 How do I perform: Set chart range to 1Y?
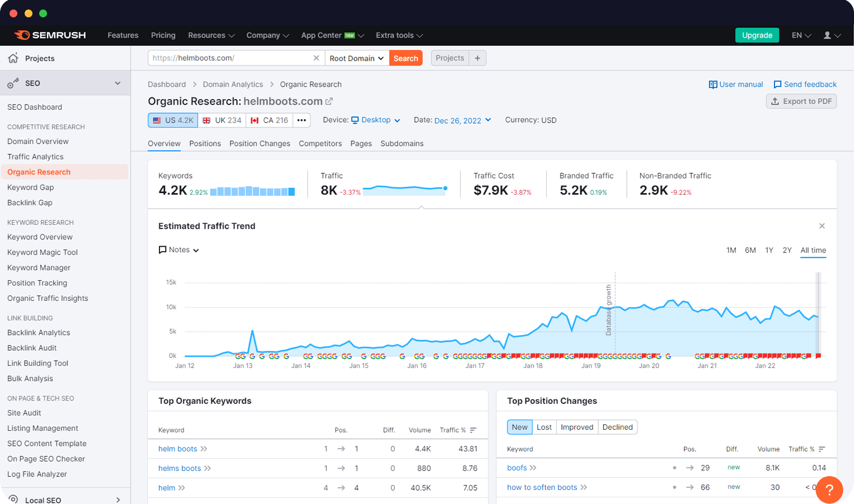coord(769,250)
